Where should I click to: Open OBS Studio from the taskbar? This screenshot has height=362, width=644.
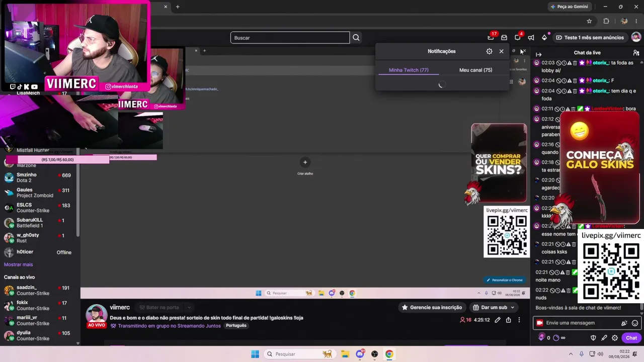[374, 354]
